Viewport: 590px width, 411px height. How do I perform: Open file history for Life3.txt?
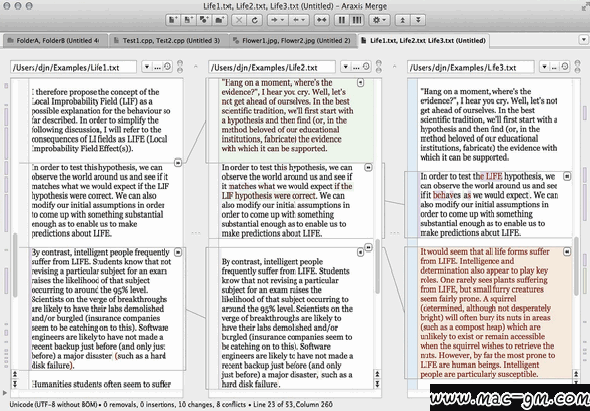565,67
